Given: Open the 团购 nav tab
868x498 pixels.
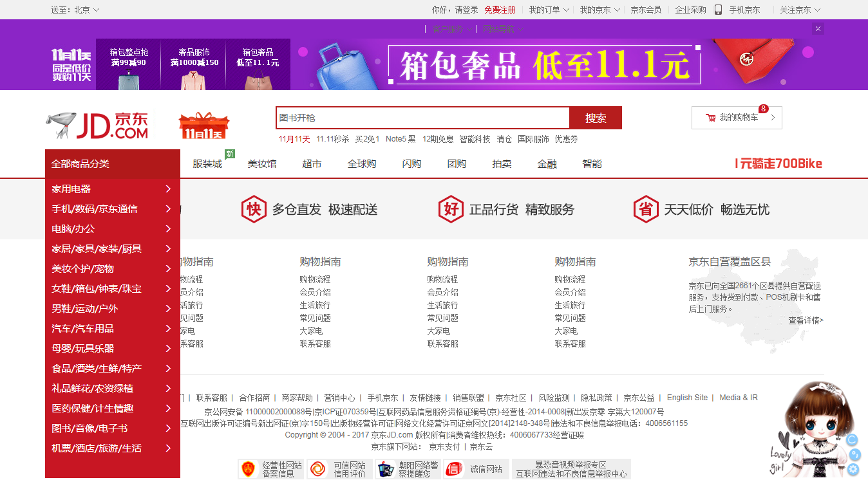Looking at the screenshot, I should click(457, 164).
